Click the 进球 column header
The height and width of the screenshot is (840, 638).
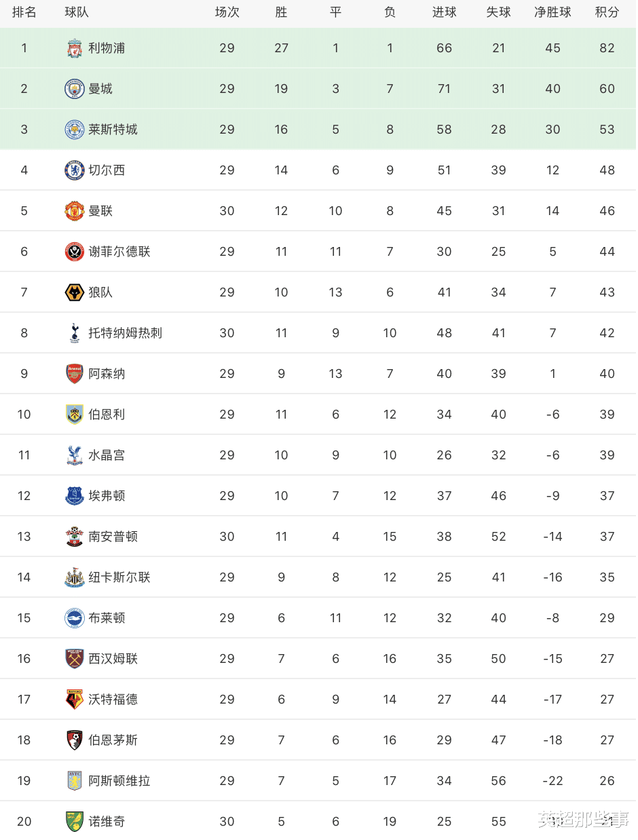(445, 12)
